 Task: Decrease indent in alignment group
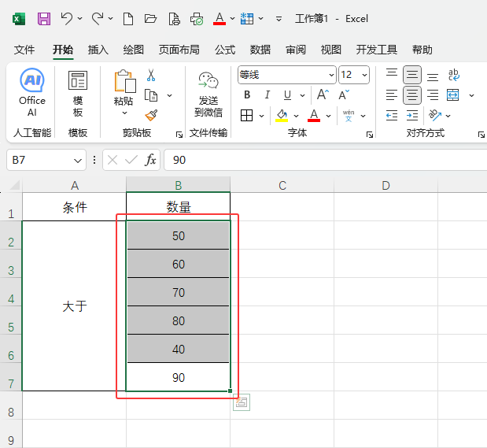click(x=392, y=116)
